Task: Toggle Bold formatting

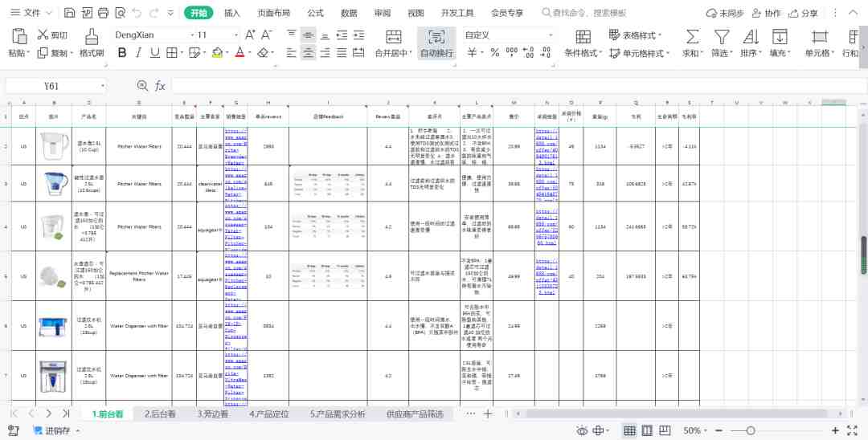Action: pos(122,53)
